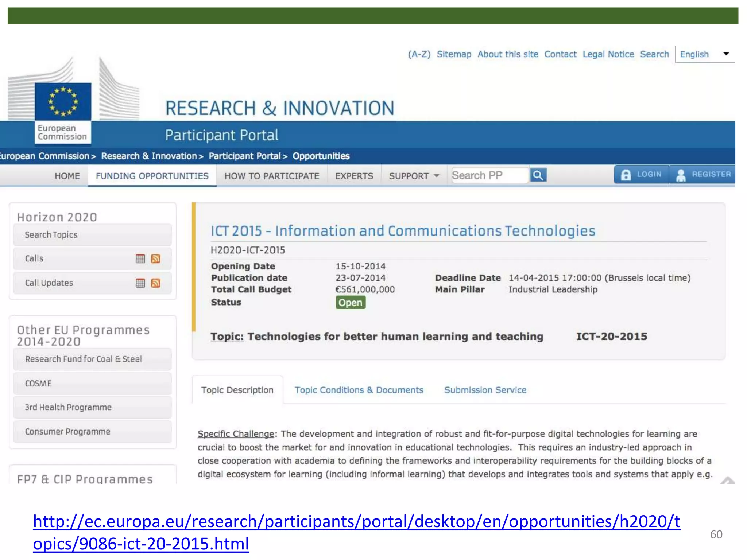Open the English language dropdown

click(705, 54)
